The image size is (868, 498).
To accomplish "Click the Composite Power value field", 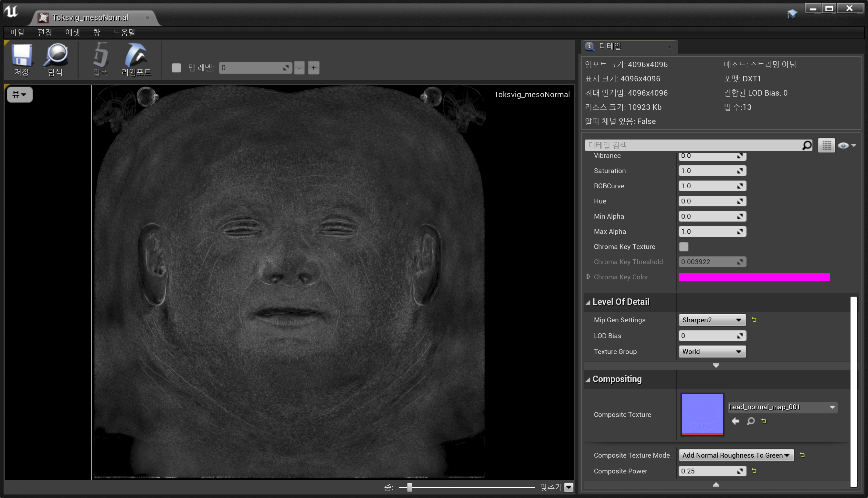I will tap(712, 471).
